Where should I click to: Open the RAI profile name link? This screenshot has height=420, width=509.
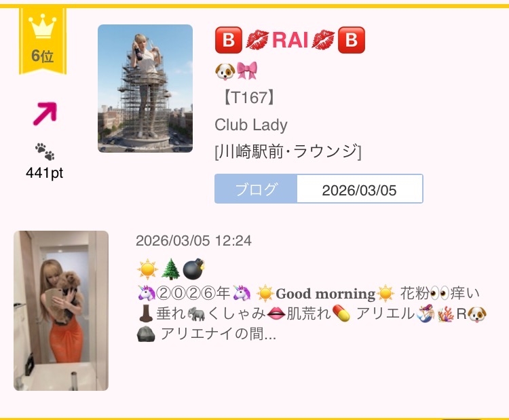tap(290, 40)
